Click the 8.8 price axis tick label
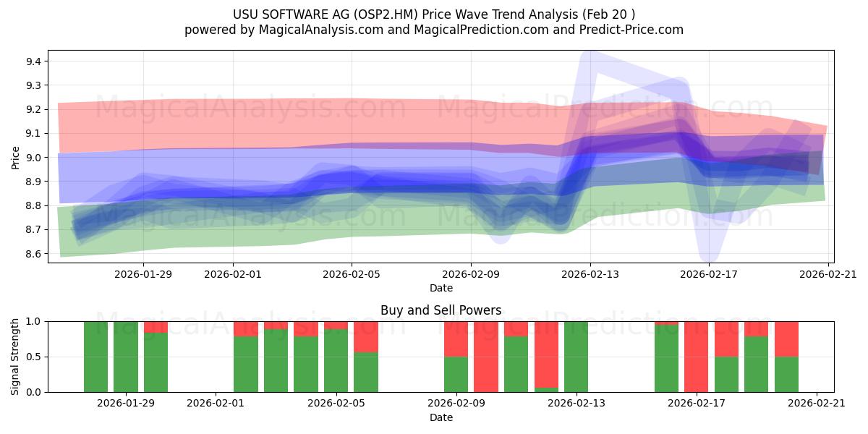Image resolution: width=868 pixels, height=434 pixels. pos(34,205)
